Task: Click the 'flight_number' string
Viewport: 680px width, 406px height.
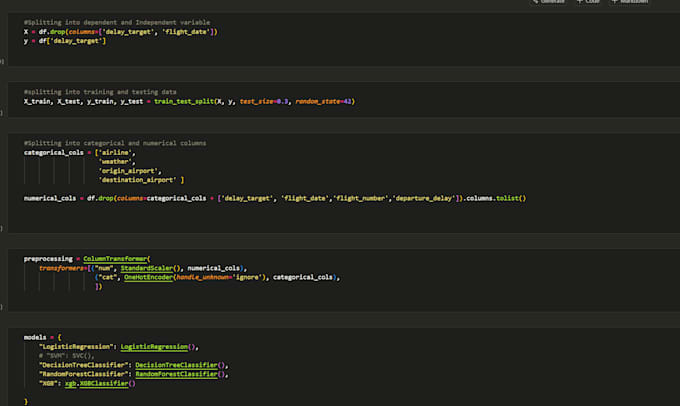Action: [361, 198]
